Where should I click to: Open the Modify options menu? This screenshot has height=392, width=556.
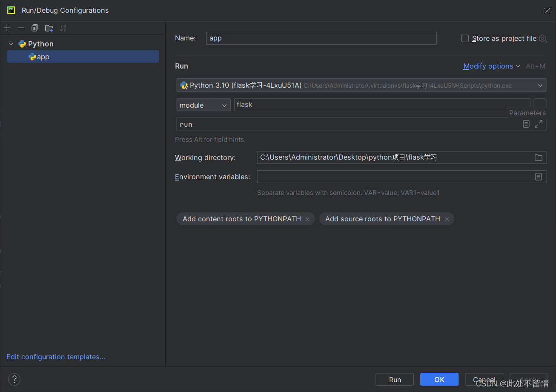pos(492,66)
